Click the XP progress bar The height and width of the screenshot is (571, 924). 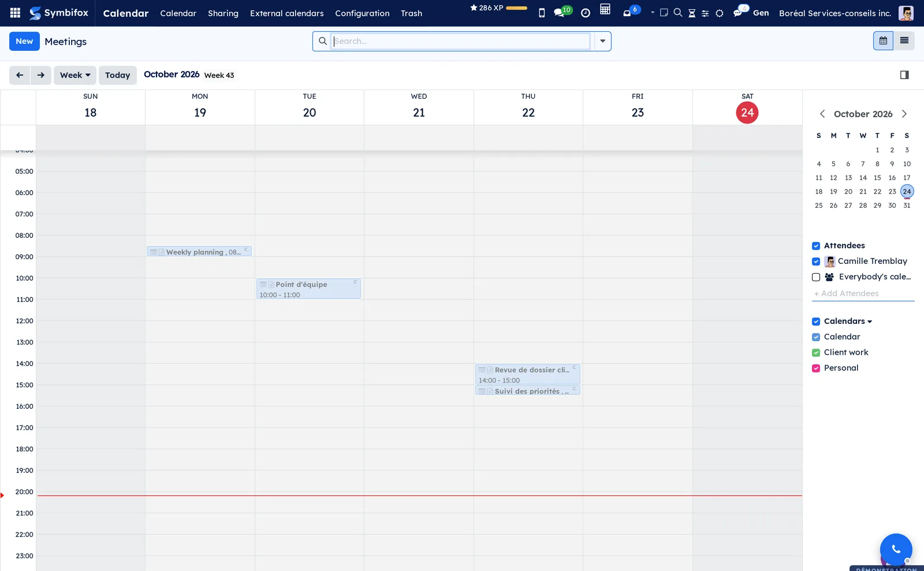tap(516, 8)
